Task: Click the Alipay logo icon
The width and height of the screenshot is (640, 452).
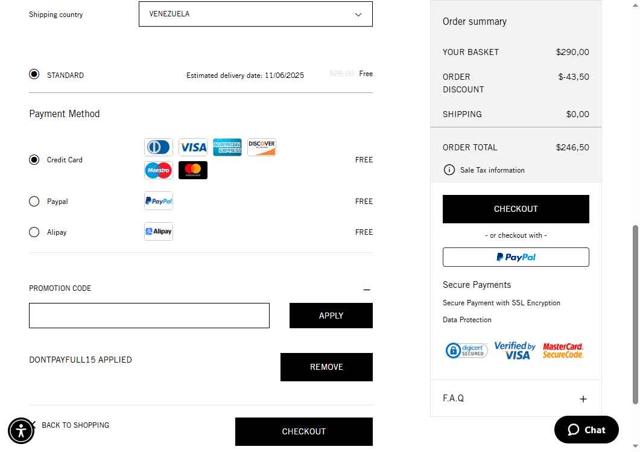Action: click(158, 232)
